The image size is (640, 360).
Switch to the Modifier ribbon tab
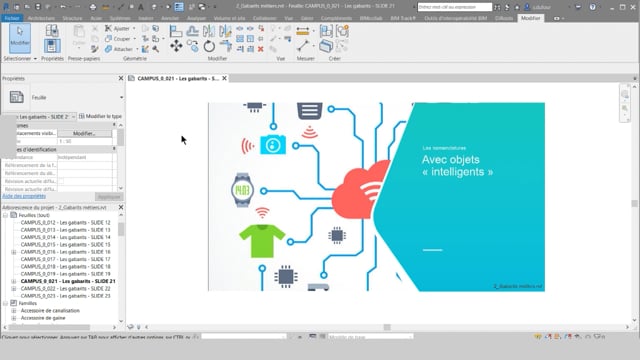530,18
